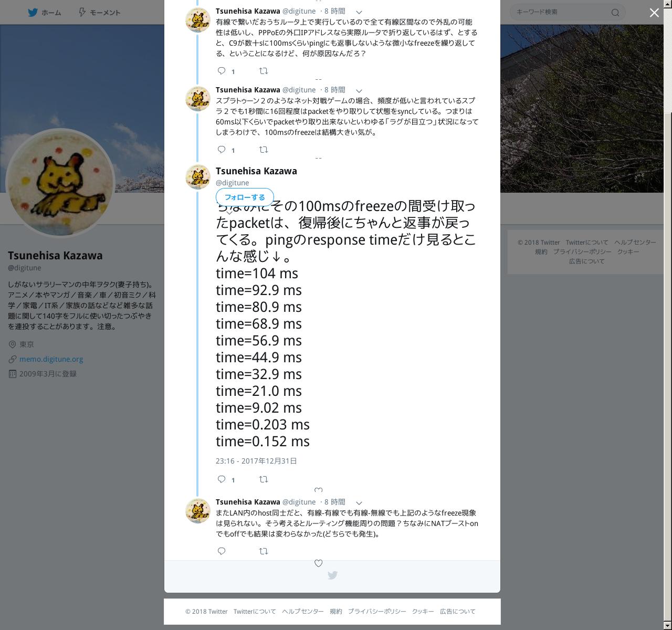Expand the options chevron on first tweet

[x=359, y=12]
